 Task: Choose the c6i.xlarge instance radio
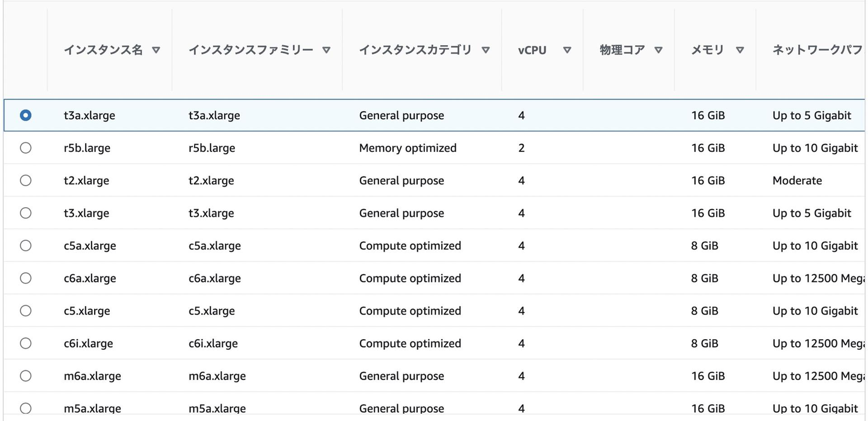click(25, 343)
